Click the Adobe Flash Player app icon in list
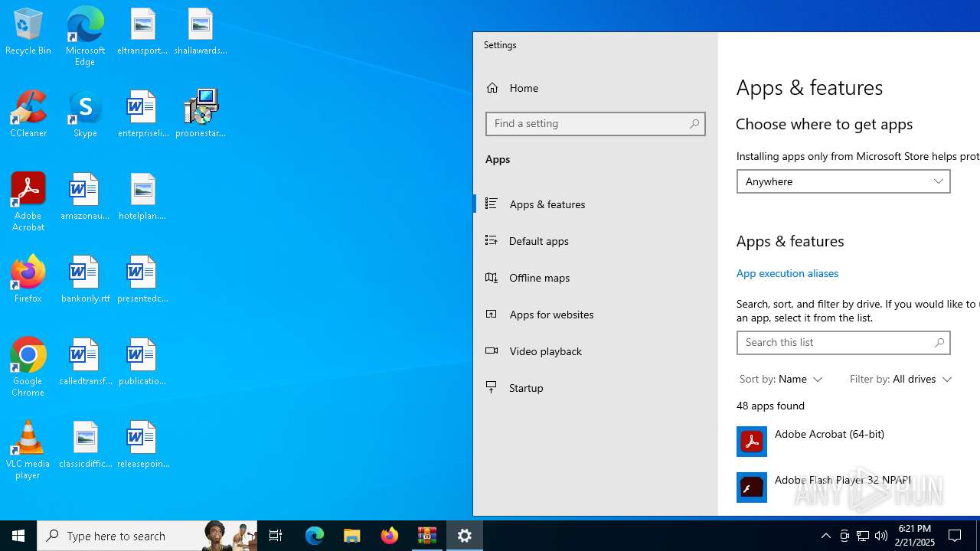Viewport: 980px width, 551px height. (x=752, y=487)
